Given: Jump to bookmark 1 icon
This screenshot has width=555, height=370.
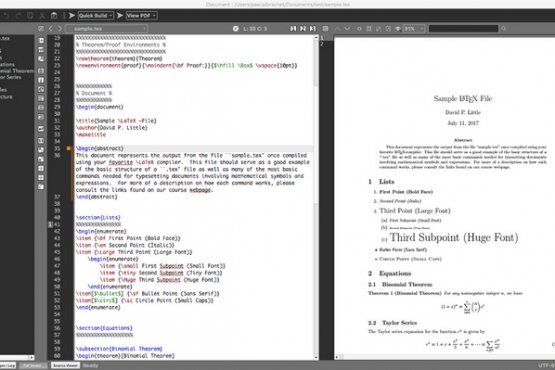Looking at the screenshot, I should coord(293,29).
